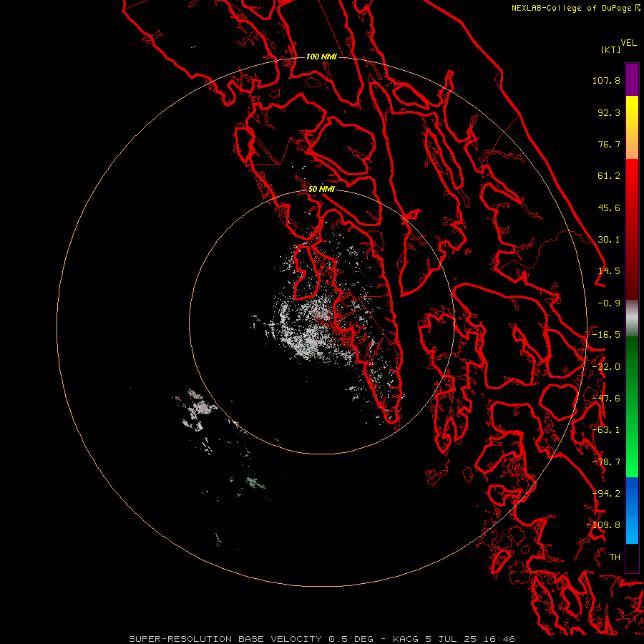Click the -78.7 velocity scale value

coord(606,462)
